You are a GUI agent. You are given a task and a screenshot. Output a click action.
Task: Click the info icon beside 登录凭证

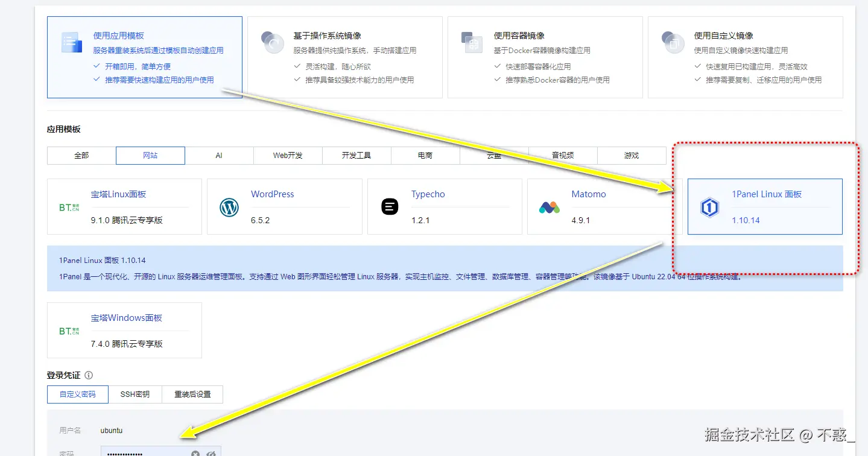pyautogui.click(x=89, y=375)
